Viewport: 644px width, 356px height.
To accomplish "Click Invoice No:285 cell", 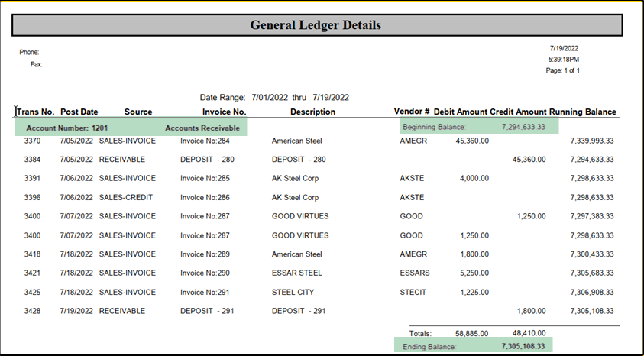I will coord(205,178).
